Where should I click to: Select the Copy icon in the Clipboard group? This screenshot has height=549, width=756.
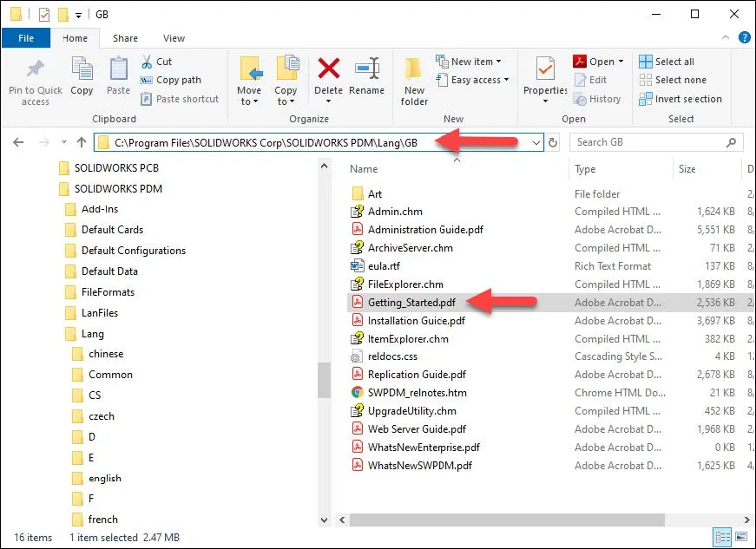click(82, 78)
